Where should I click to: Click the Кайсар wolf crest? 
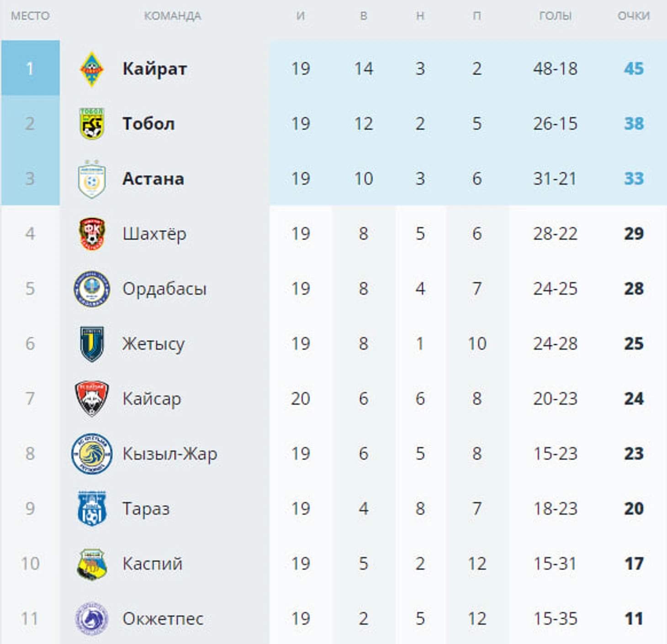pos(92,398)
